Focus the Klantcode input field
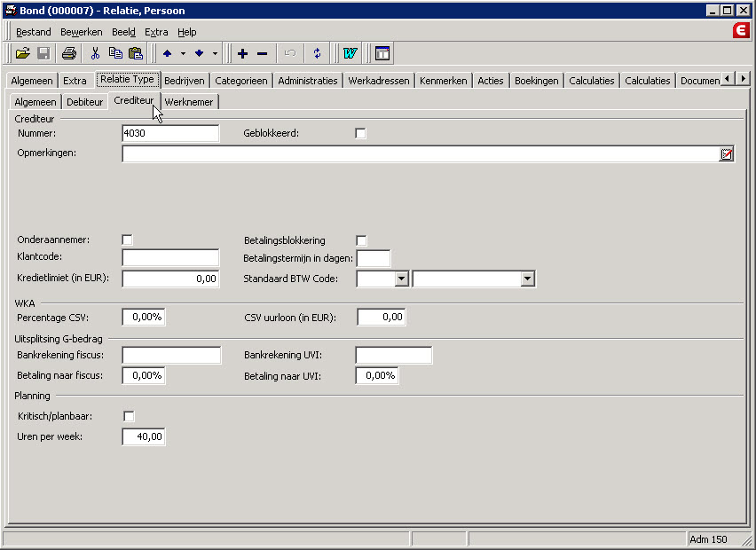The height and width of the screenshot is (550, 756). click(170, 257)
